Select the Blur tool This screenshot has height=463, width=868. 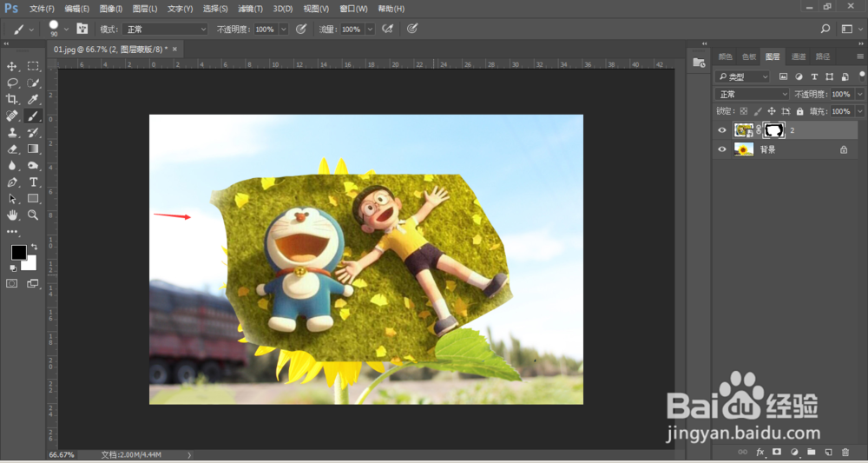coord(11,166)
